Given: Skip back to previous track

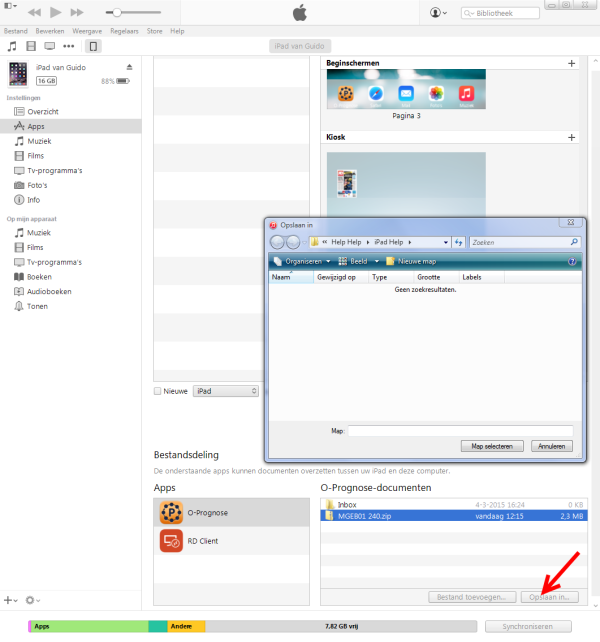Looking at the screenshot, I should coord(34,13).
